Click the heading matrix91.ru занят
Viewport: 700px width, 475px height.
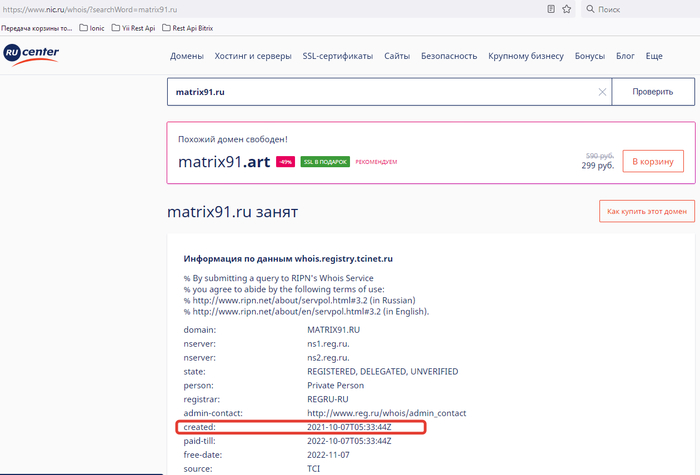coord(232,212)
